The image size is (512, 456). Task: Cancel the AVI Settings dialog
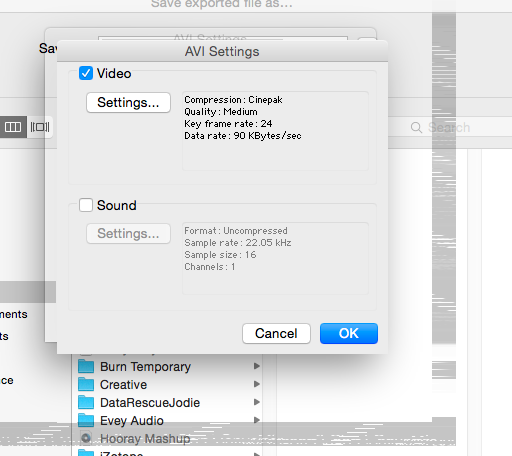[x=276, y=333]
